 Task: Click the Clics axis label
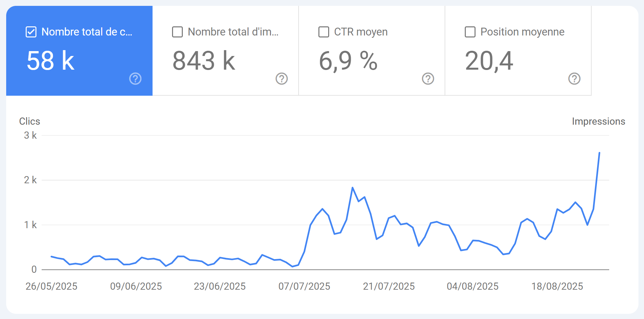[30, 121]
